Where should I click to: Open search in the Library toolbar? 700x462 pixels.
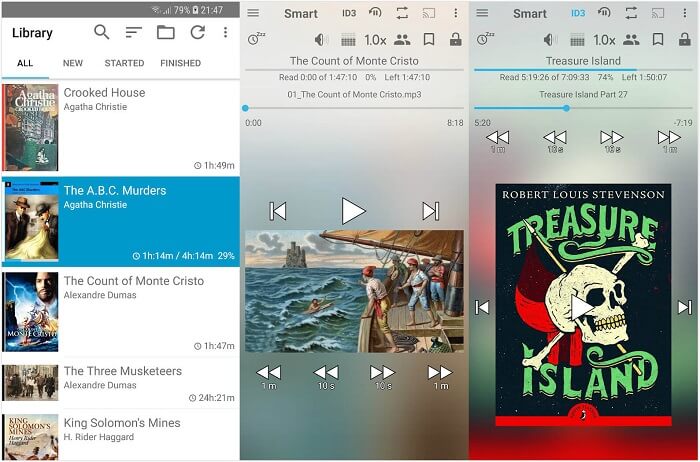pos(101,33)
